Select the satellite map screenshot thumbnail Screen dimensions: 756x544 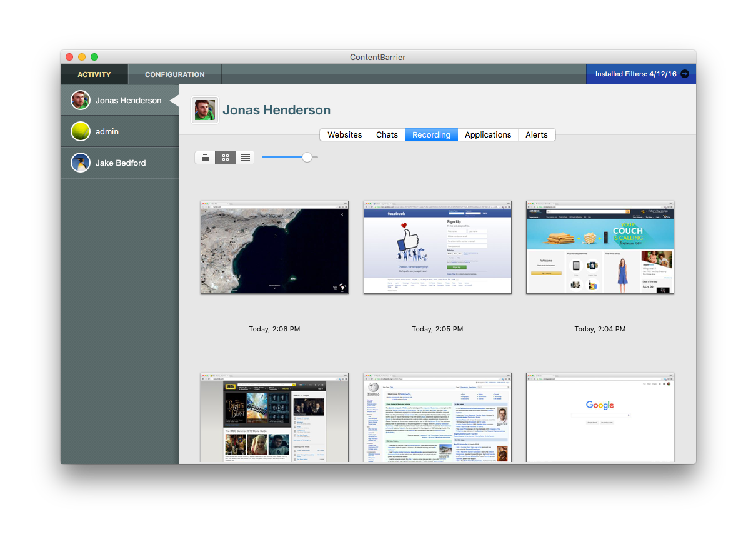(x=275, y=247)
